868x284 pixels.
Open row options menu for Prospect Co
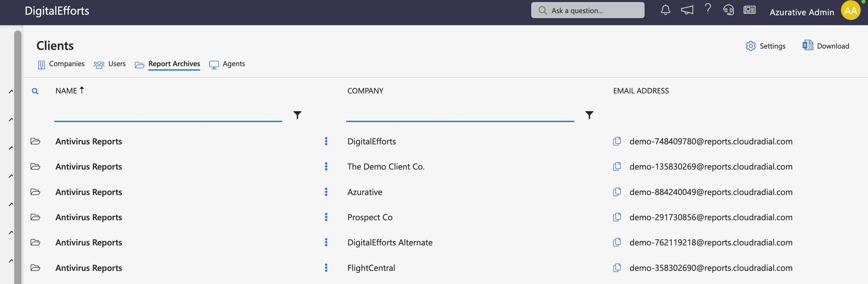click(x=326, y=217)
